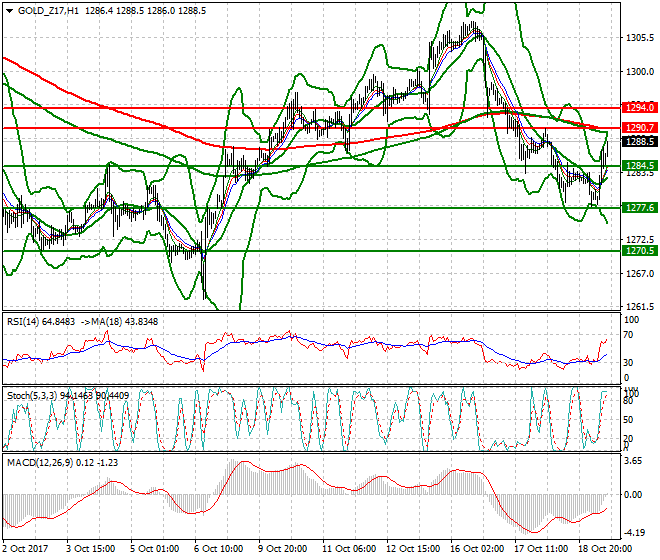This screenshot has height=560, width=660.
Task: Click the 6 Oct 10:00 time label
Action: 218,549
